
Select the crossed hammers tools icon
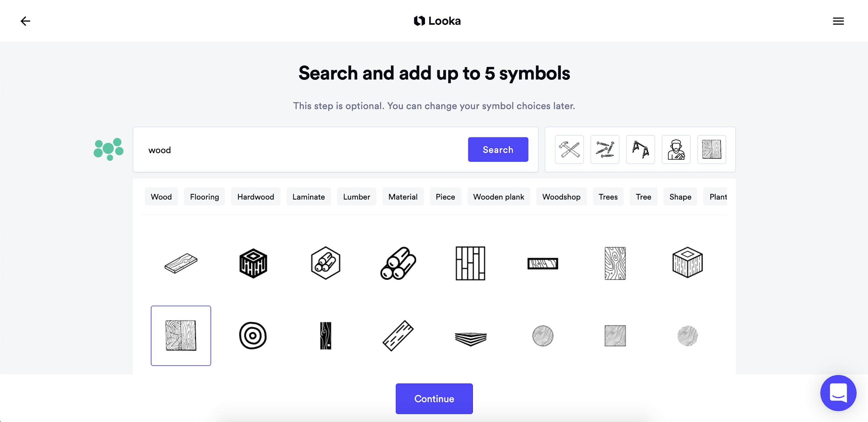point(569,149)
